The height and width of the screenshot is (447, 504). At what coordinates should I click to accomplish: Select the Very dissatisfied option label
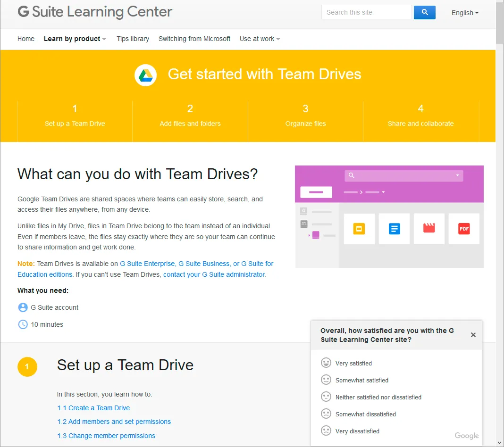tap(357, 431)
